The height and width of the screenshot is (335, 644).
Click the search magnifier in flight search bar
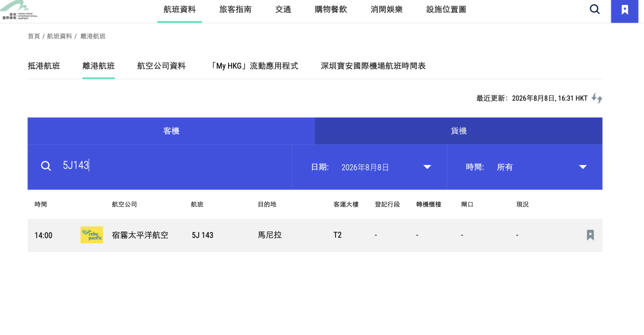tap(46, 166)
